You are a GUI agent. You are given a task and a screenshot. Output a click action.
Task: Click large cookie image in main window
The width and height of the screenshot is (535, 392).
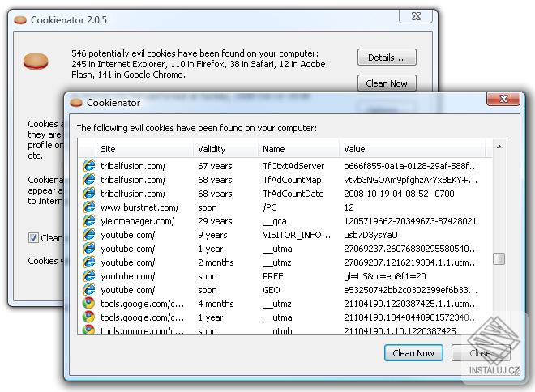point(36,62)
